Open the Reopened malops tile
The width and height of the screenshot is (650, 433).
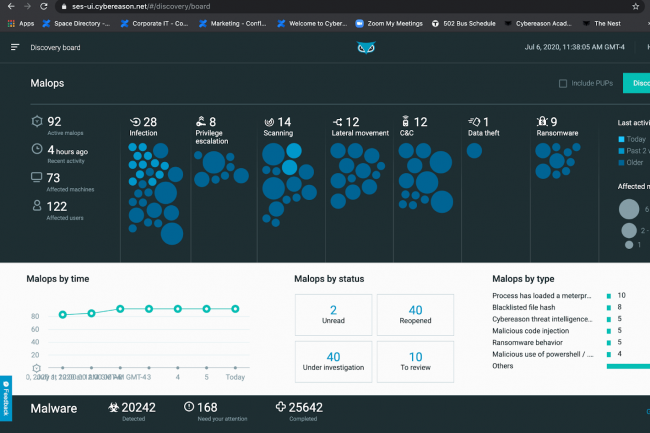(414, 314)
